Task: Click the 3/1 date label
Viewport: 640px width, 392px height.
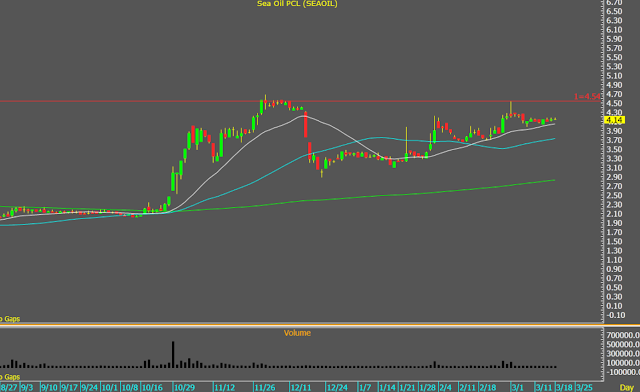Action: pyautogui.click(x=518, y=387)
